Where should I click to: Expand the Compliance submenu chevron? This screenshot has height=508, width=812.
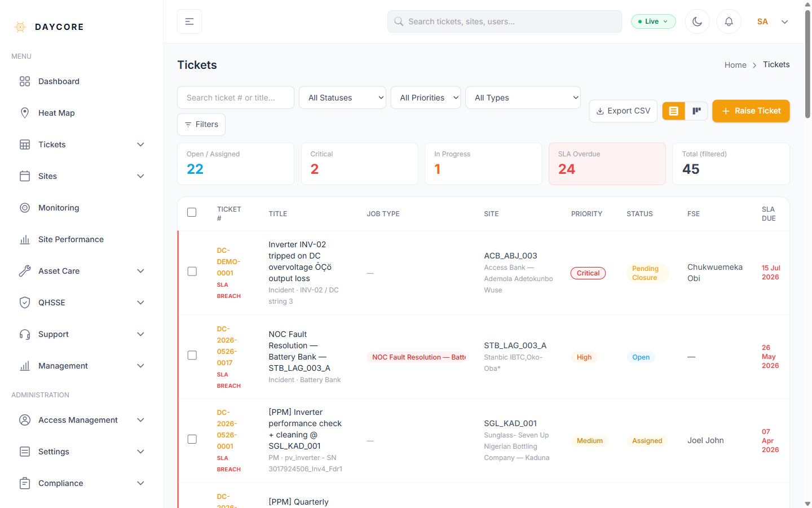pos(141,483)
